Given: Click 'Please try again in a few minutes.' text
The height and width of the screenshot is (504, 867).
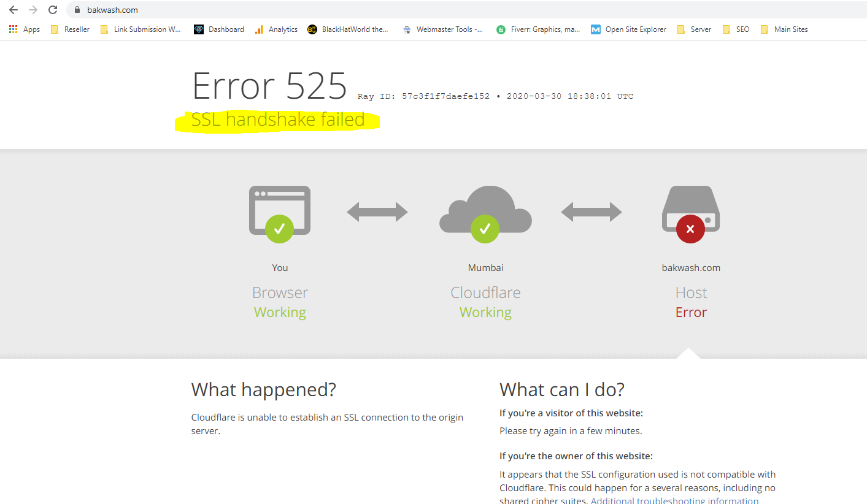Looking at the screenshot, I should click(571, 431).
